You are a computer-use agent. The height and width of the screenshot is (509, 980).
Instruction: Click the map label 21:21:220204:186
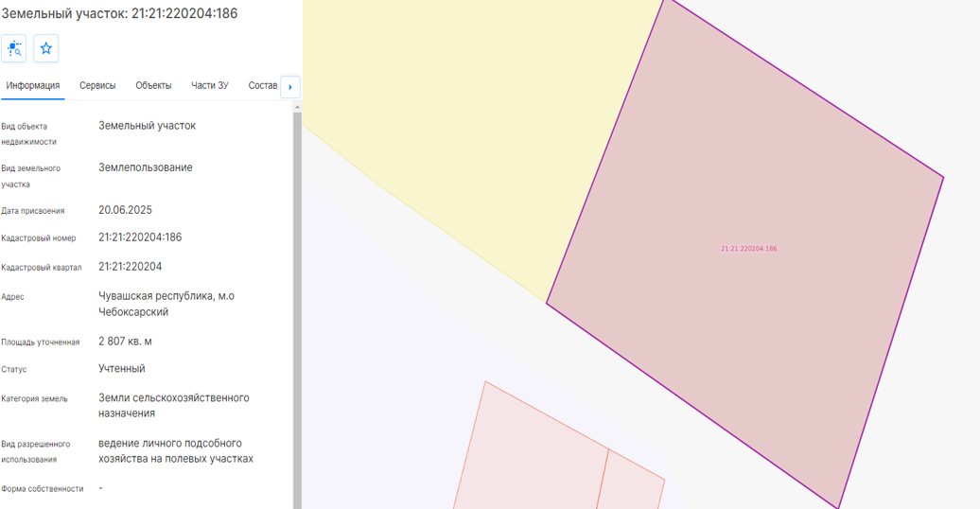(x=749, y=248)
